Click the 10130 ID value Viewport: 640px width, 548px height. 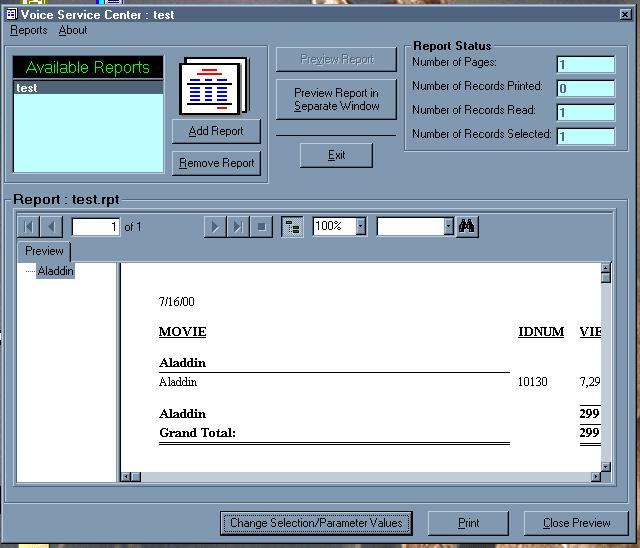(x=532, y=382)
